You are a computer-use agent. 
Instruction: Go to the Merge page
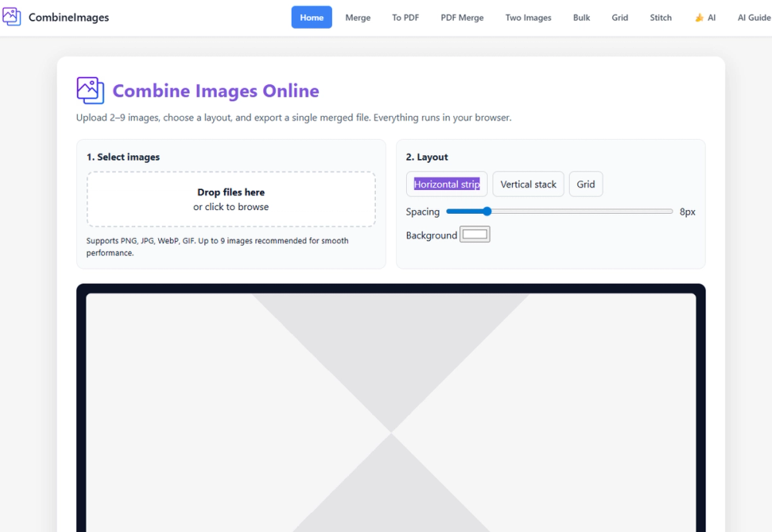coord(358,17)
